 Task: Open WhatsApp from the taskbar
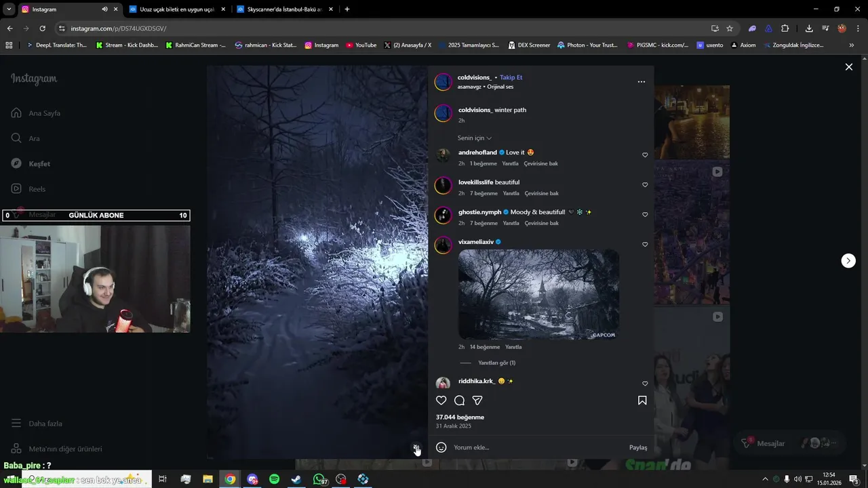click(319, 479)
